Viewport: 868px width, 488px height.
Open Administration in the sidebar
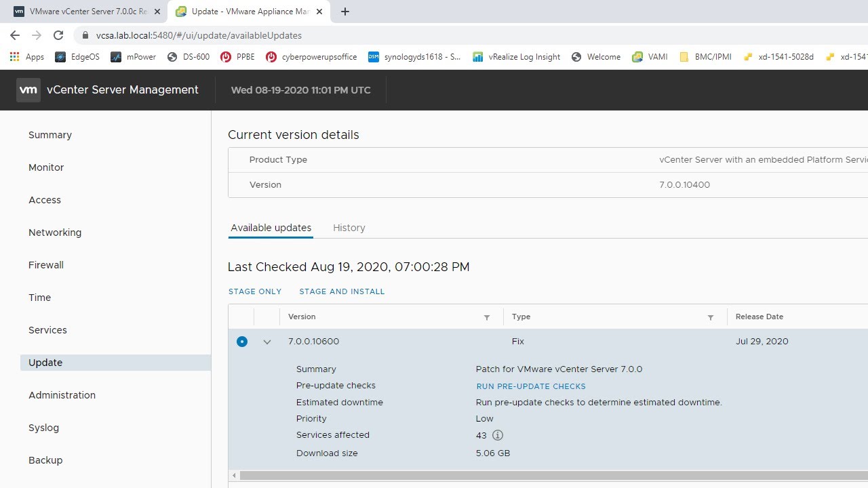(62, 395)
